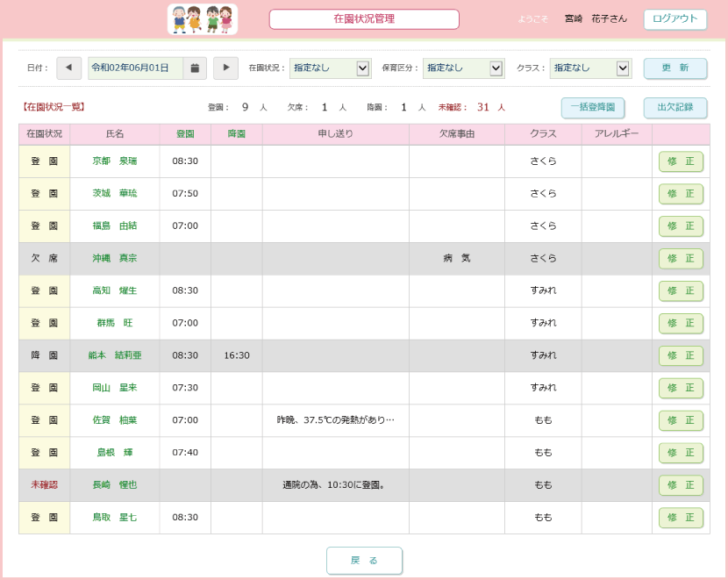Image resolution: width=728 pixels, height=580 pixels.
Task: Click the 戻る button
Action: click(x=364, y=560)
